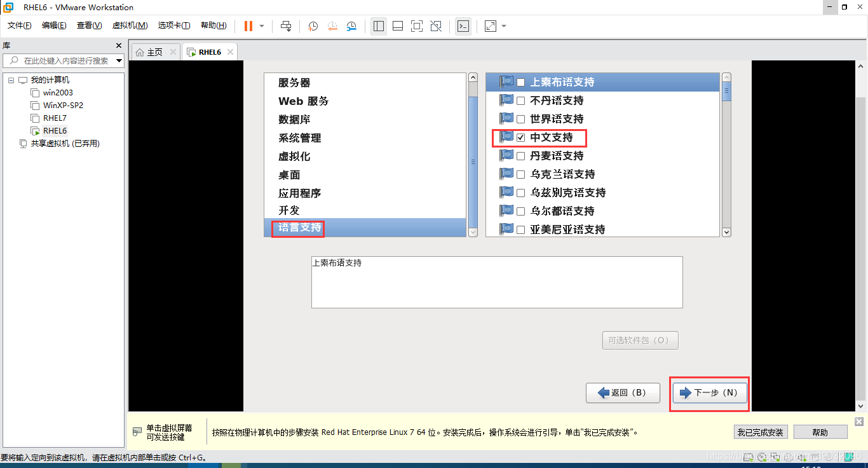Viewport: 868px width, 468px height.
Task: Click the language list scrollbar thumb
Action: tap(727, 93)
